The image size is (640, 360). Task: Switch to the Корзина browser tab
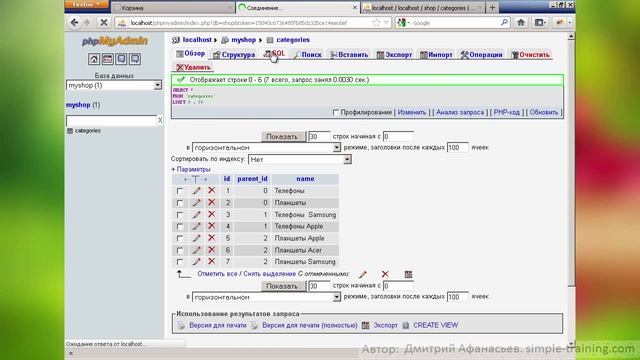click(x=173, y=7)
